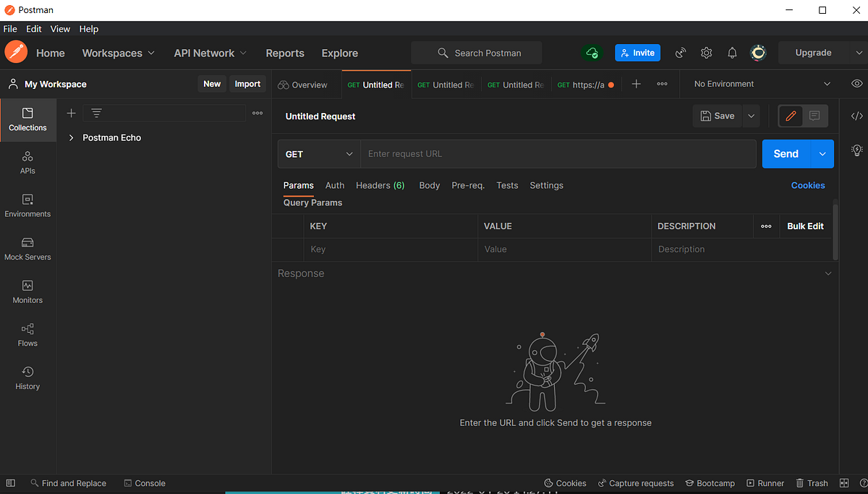
Task: Open the GET method dropdown
Action: pyautogui.click(x=318, y=153)
